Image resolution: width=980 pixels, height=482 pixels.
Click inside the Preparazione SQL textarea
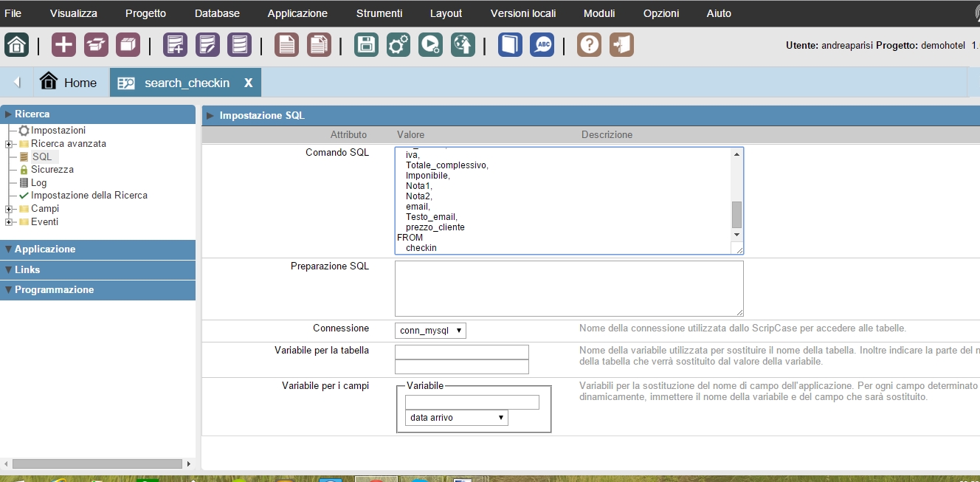568,288
